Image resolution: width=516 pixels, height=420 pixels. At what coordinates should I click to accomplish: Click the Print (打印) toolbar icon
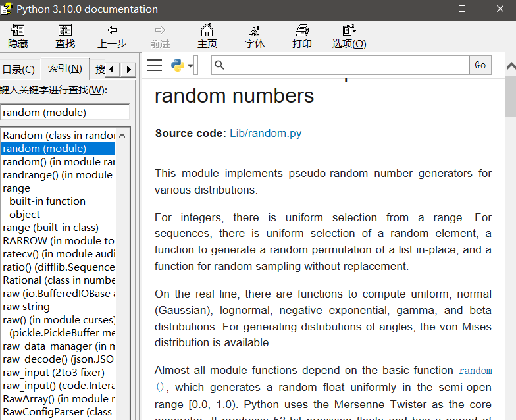pyautogui.click(x=301, y=30)
